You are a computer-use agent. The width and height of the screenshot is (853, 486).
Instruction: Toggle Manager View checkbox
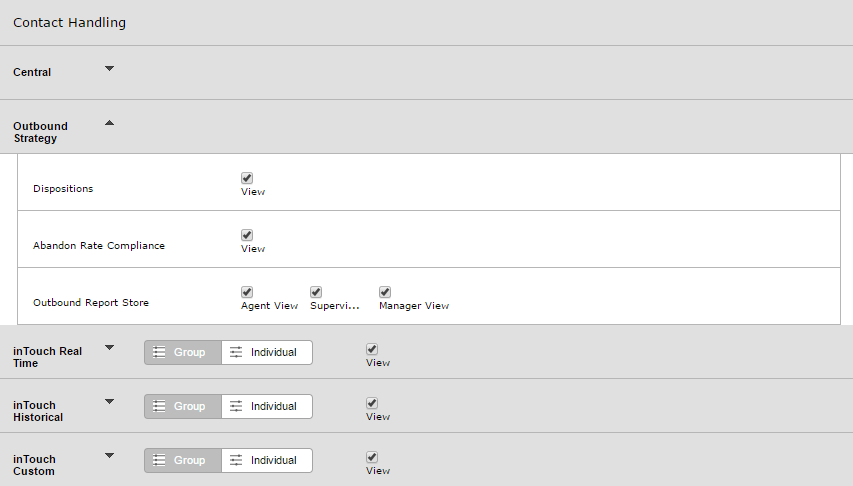[385, 292]
